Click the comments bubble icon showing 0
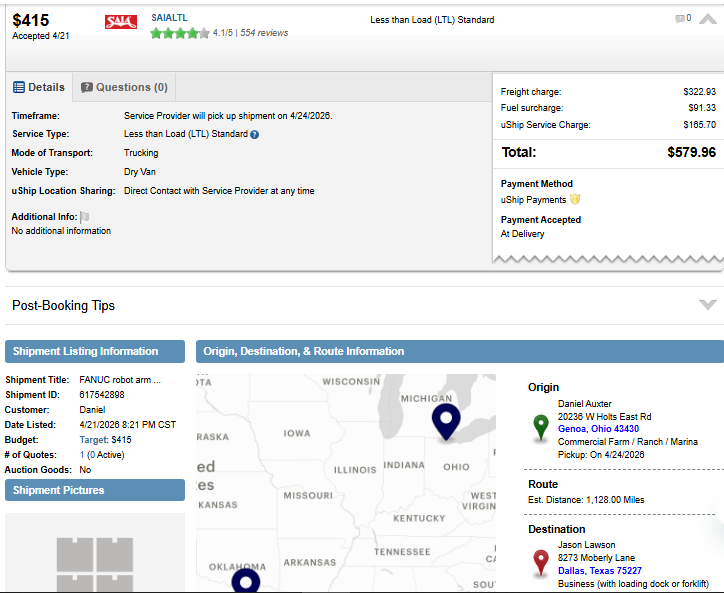The width and height of the screenshot is (724, 593). pyautogui.click(x=680, y=18)
